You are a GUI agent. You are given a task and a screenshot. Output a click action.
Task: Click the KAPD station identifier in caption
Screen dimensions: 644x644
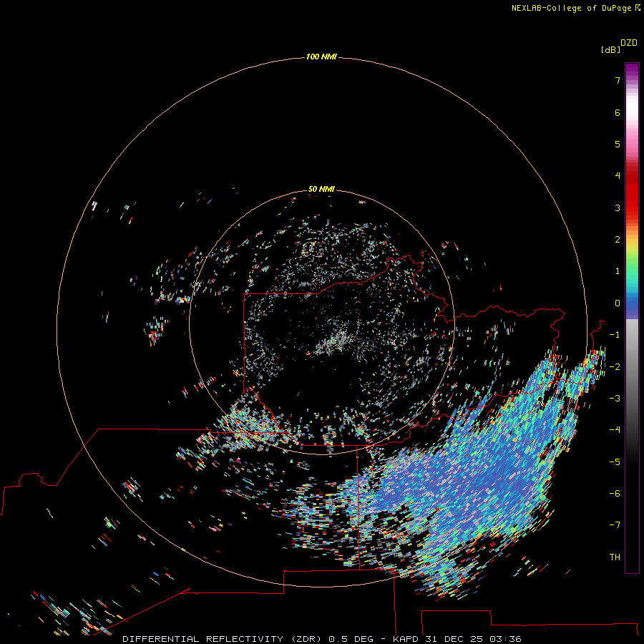406,639
